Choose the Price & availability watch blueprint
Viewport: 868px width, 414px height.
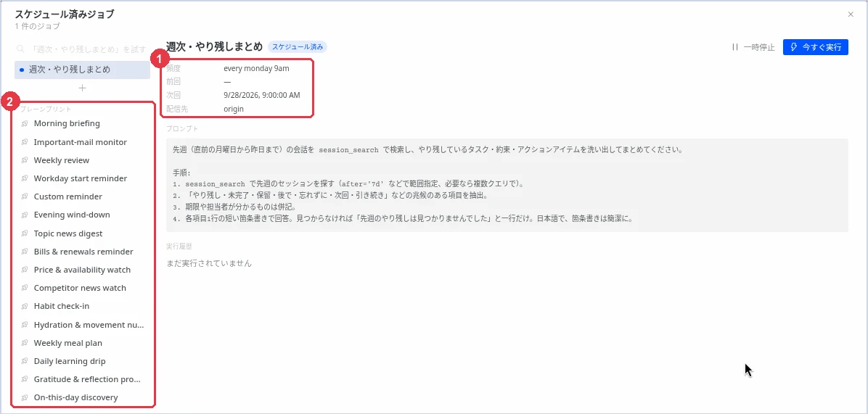click(x=82, y=270)
